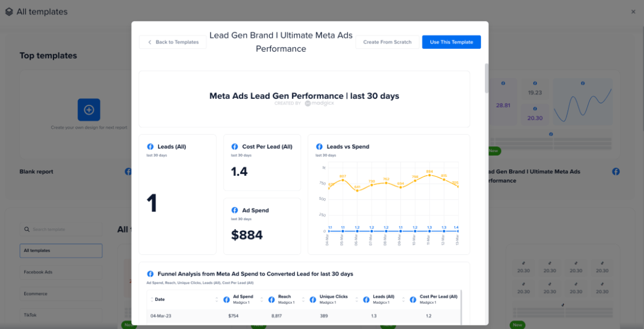This screenshot has width=644, height=329.
Task: Click the All templates stack icon
Action: 9,12
